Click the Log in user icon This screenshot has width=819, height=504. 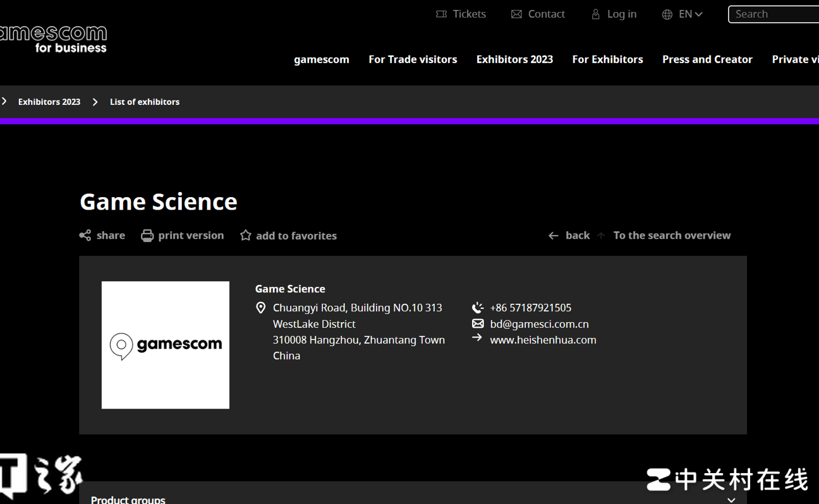point(595,14)
